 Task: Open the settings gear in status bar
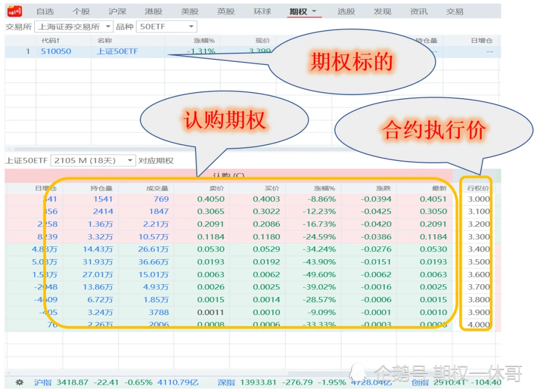(x=19, y=382)
